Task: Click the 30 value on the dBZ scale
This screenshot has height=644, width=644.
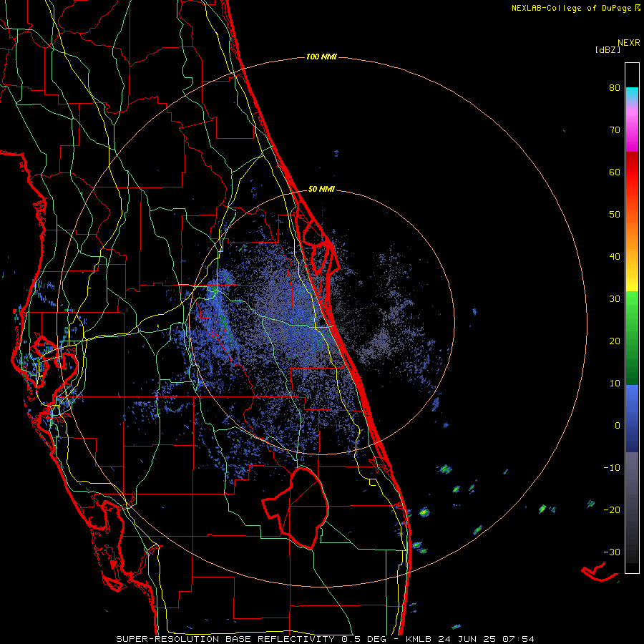Action: tap(615, 299)
